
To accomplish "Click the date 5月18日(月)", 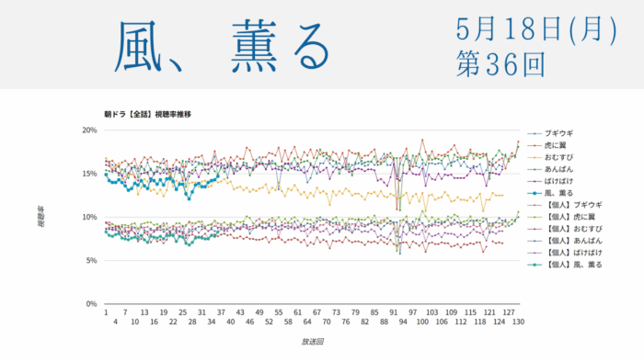I will pos(536,29).
